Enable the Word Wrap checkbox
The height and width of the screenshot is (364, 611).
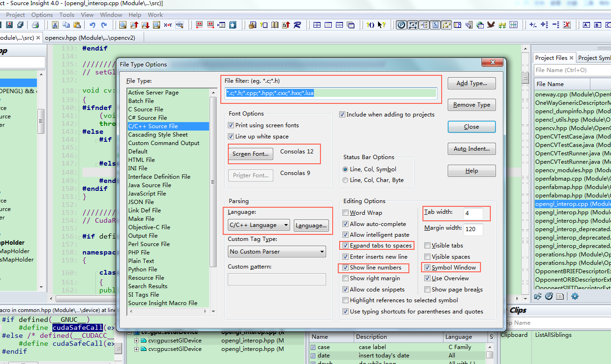click(x=346, y=213)
